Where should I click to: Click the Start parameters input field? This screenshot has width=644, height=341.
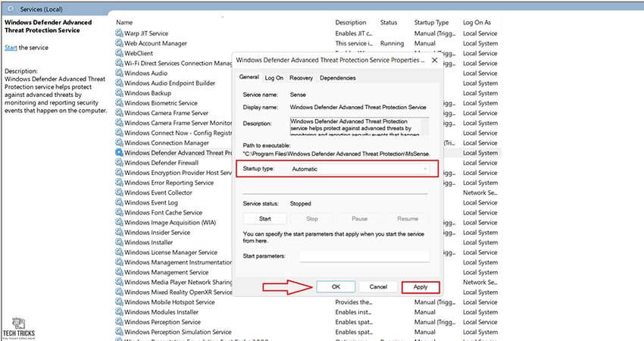[364, 256]
